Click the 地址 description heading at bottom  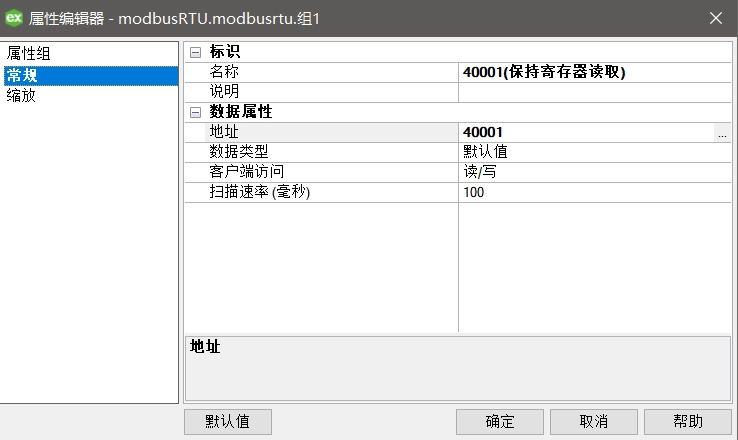pyautogui.click(x=205, y=347)
